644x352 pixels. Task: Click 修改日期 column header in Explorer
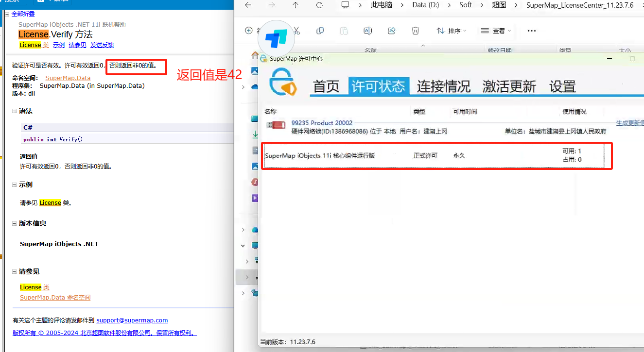(x=500, y=50)
